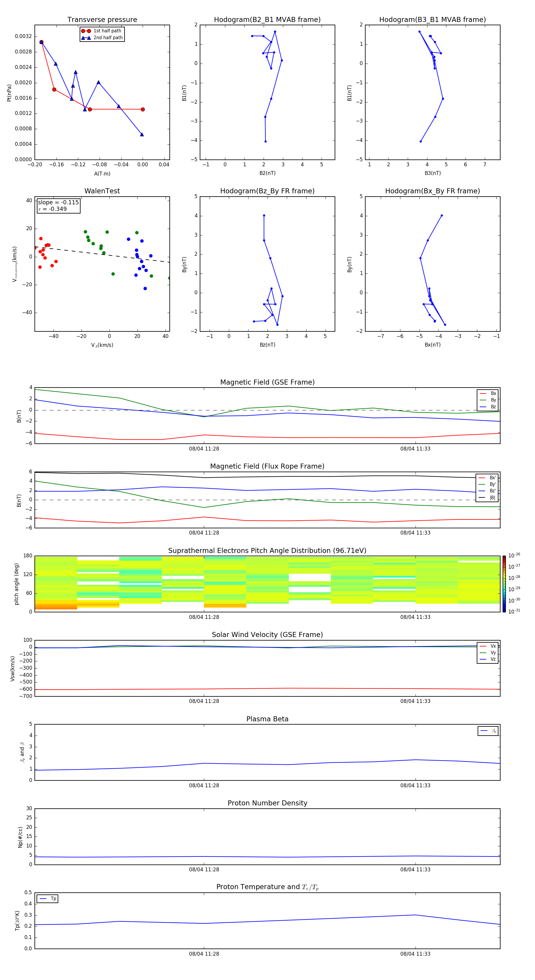The image size is (535, 980).
Task: Click 'Bx(nT)' x-axis label
Action: tap(432, 345)
